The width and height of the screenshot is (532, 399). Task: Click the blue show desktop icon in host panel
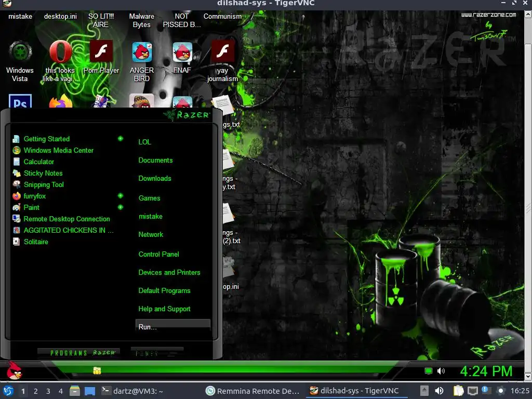[89, 391]
